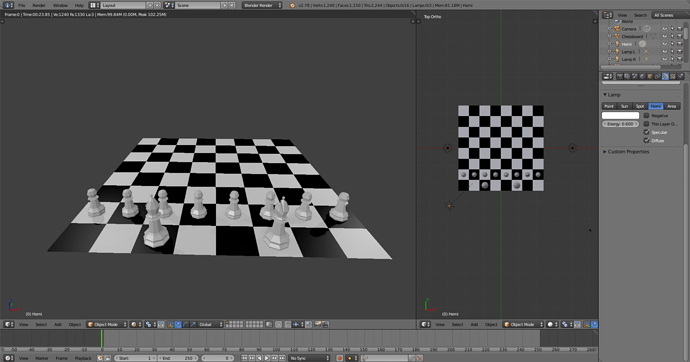This screenshot has width=690, height=362.
Task: Enable the Negative checkbox
Action: [646, 115]
